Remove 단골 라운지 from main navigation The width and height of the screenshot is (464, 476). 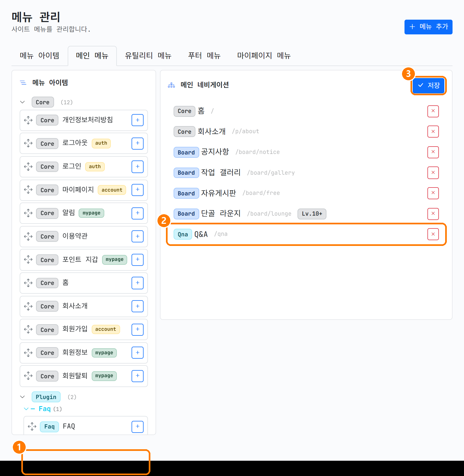point(433,213)
